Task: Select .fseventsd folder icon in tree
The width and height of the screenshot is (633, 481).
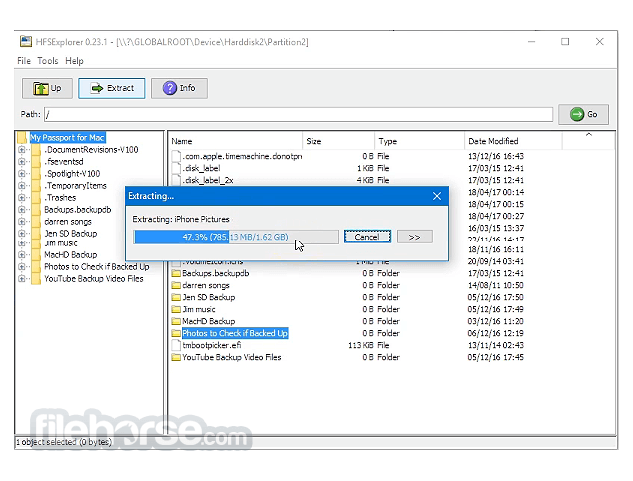Action: 36,162
